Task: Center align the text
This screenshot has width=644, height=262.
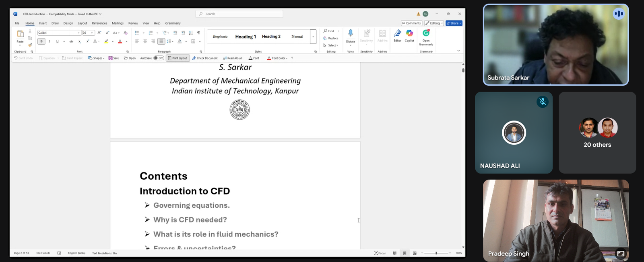Action: [145, 41]
